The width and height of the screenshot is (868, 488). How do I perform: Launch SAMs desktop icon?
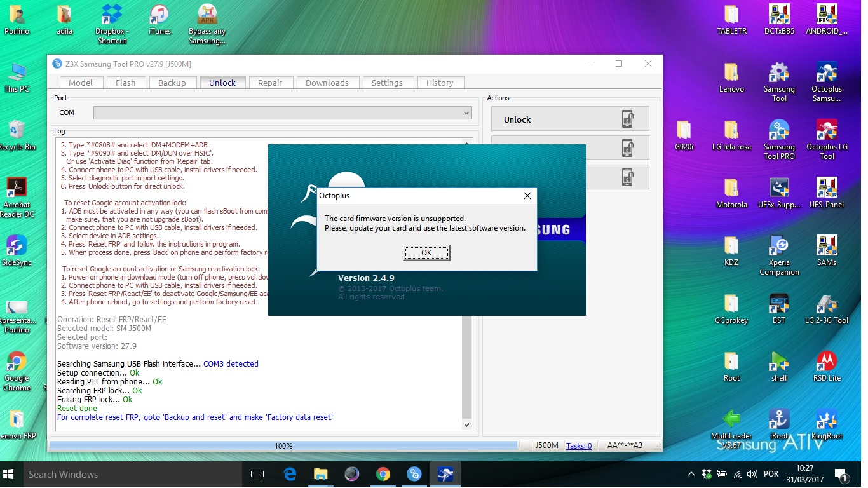[827, 251]
